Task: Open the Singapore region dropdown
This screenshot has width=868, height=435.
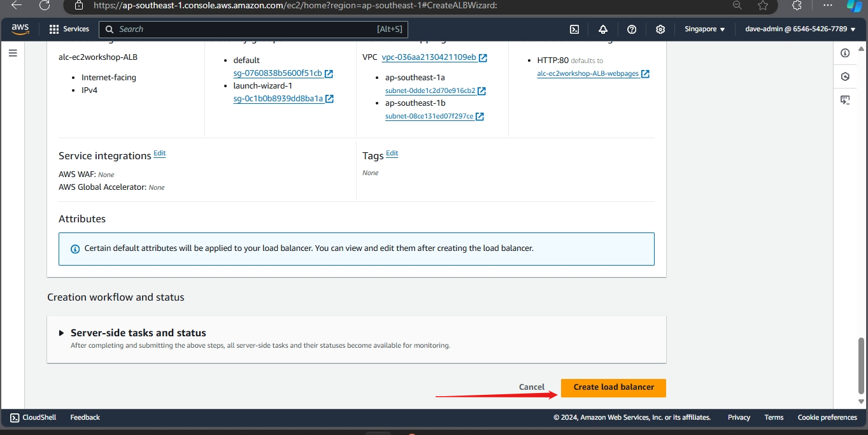Action: tap(704, 29)
